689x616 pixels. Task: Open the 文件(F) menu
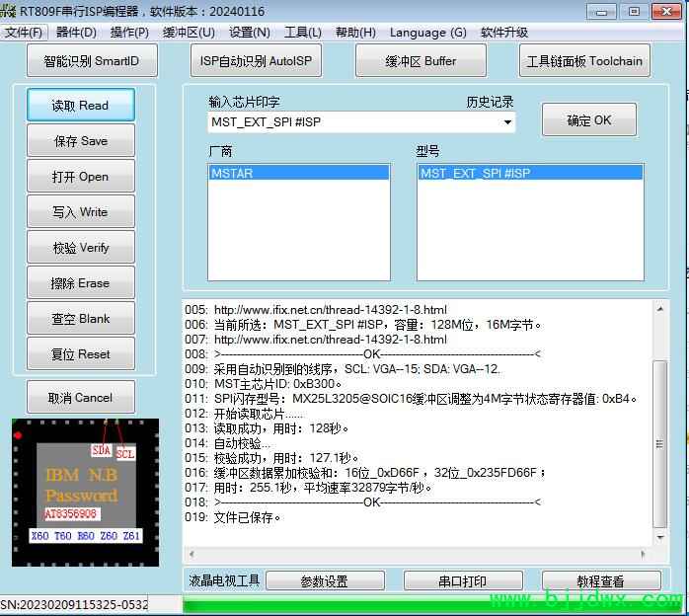[x=24, y=32]
